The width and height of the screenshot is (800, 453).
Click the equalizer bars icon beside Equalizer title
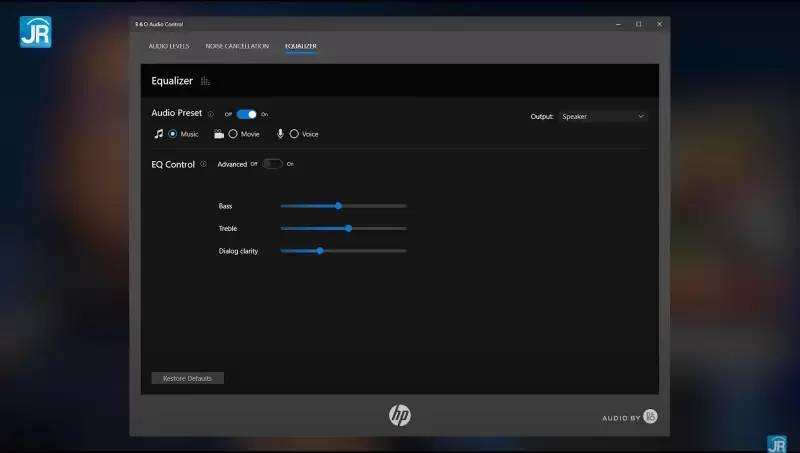pyautogui.click(x=205, y=81)
